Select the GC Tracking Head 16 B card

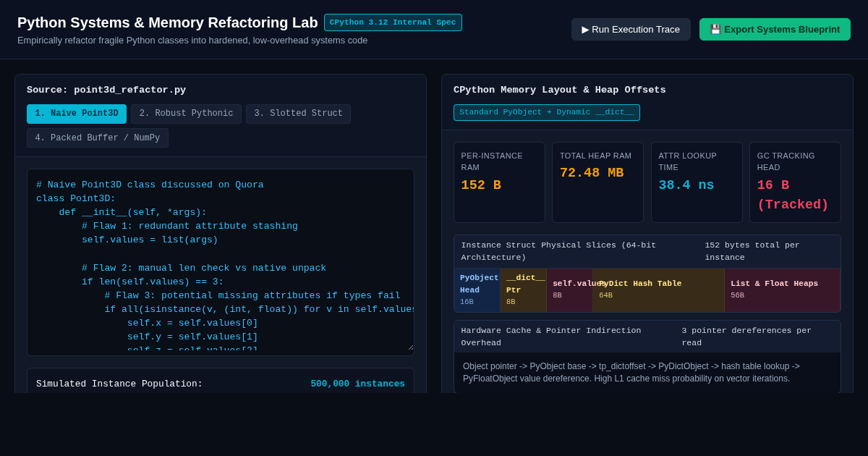point(795,182)
